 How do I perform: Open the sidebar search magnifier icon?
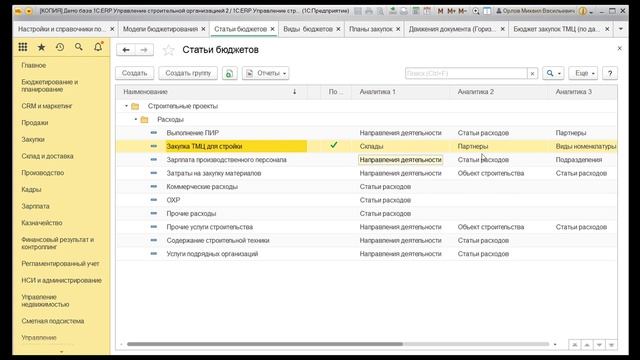point(79,47)
